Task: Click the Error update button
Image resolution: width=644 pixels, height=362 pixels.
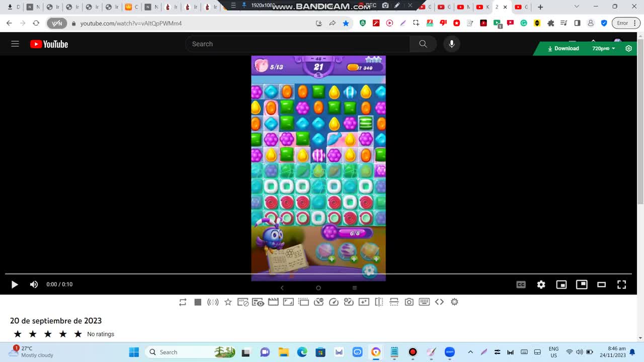Action: (626, 23)
